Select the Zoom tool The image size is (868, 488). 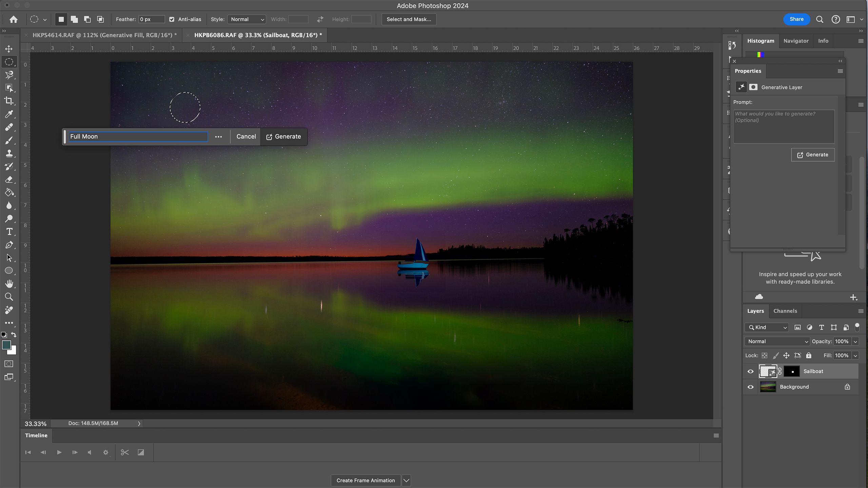pyautogui.click(x=9, y=297)
